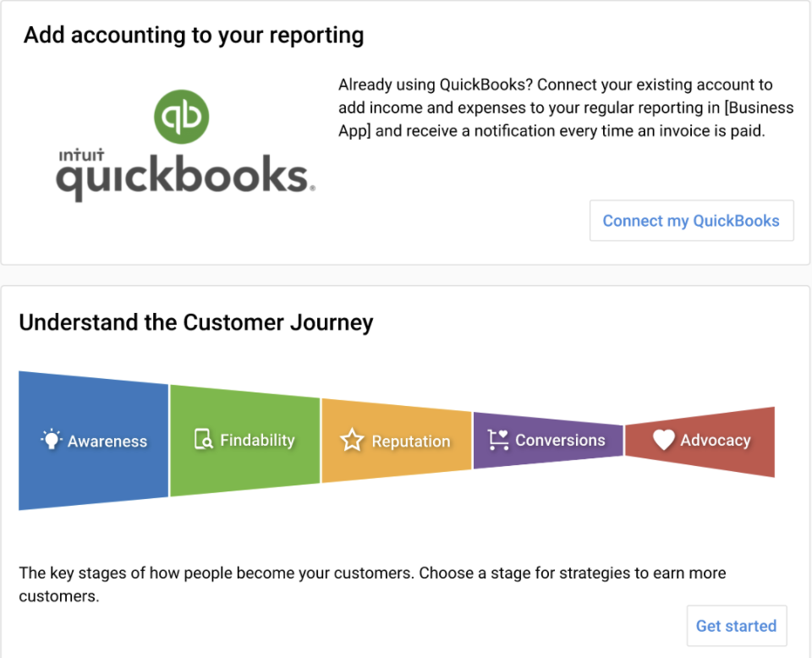Screen dimensions: 812x658
Task: Click Understand the Customer Journey heading
Action: coord(195,322)
